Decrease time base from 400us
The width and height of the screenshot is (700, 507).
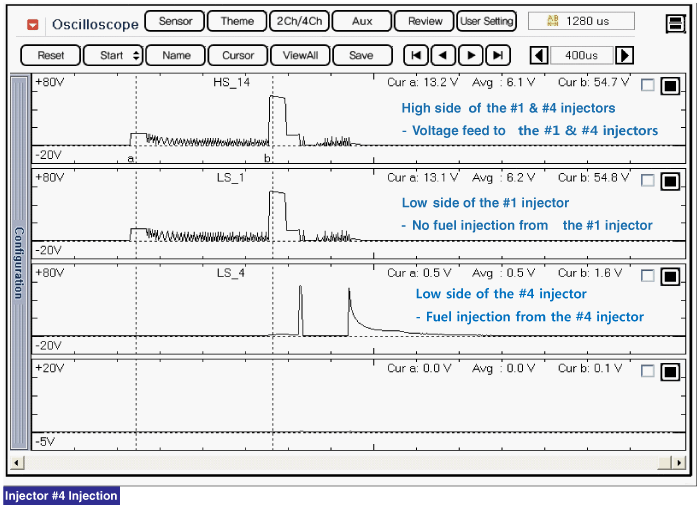(x=538, y=56)
